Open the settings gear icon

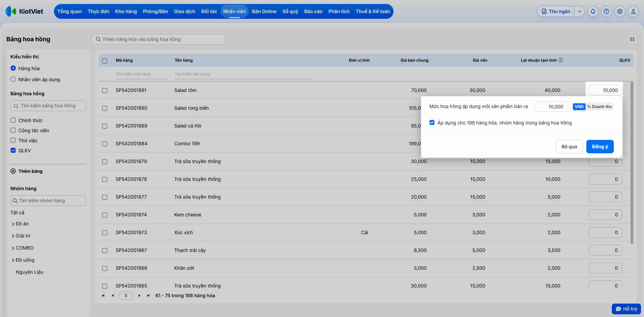point(620,11)
